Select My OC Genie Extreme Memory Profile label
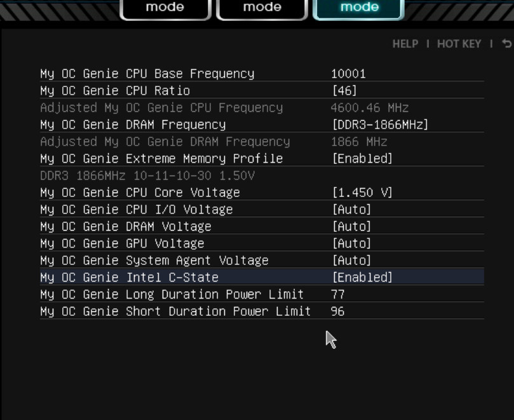 point(161,159)
